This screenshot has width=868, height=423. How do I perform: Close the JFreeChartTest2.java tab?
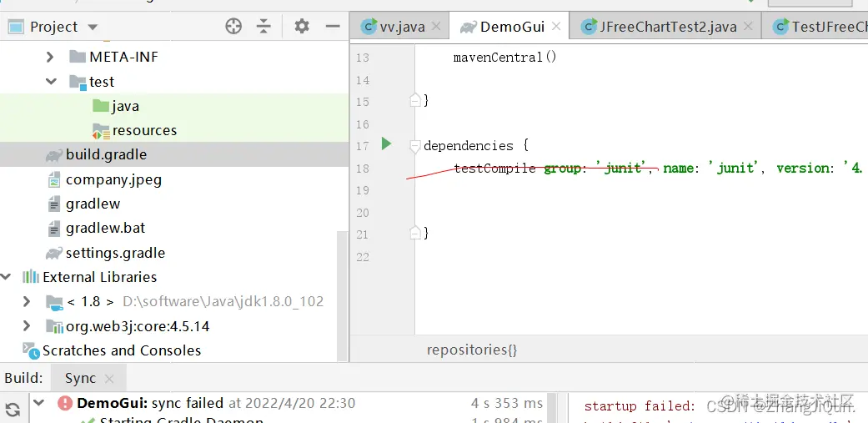[749, 26]
